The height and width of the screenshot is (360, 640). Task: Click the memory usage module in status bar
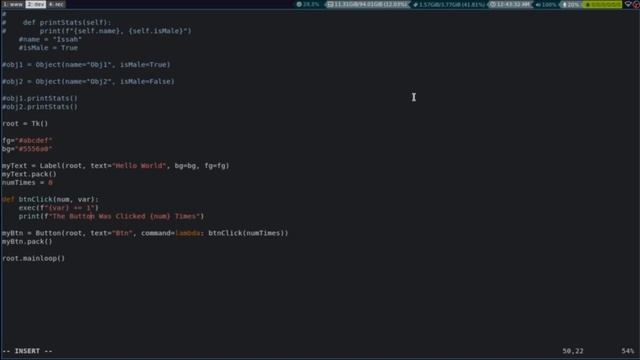[x=449, y=4]
